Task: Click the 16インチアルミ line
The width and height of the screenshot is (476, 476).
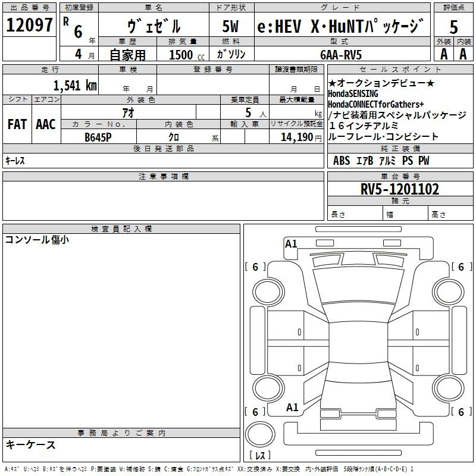Action: [x=364, y=126]
